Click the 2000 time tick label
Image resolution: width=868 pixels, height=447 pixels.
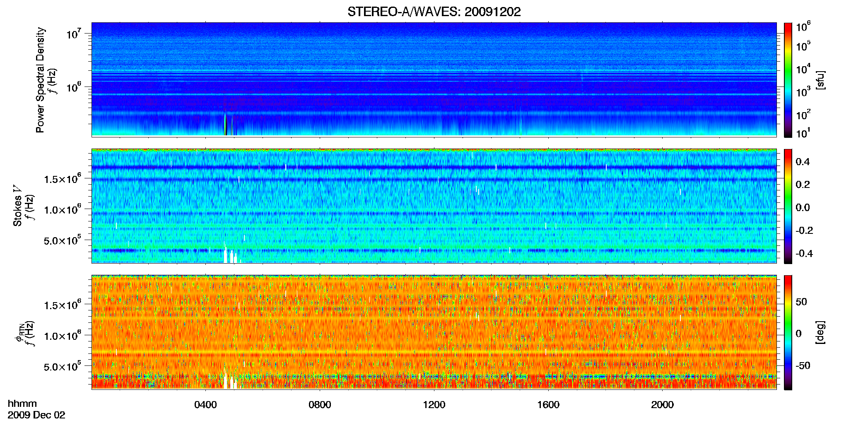click(662, 405)
